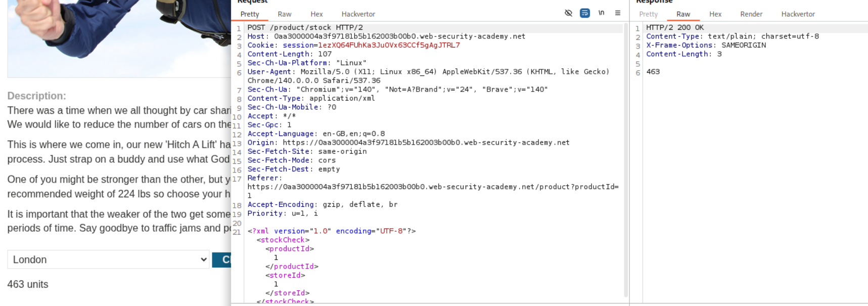868x306 pixels.
Task: Click the blue Check stock button
Action: tap(221, 259)
